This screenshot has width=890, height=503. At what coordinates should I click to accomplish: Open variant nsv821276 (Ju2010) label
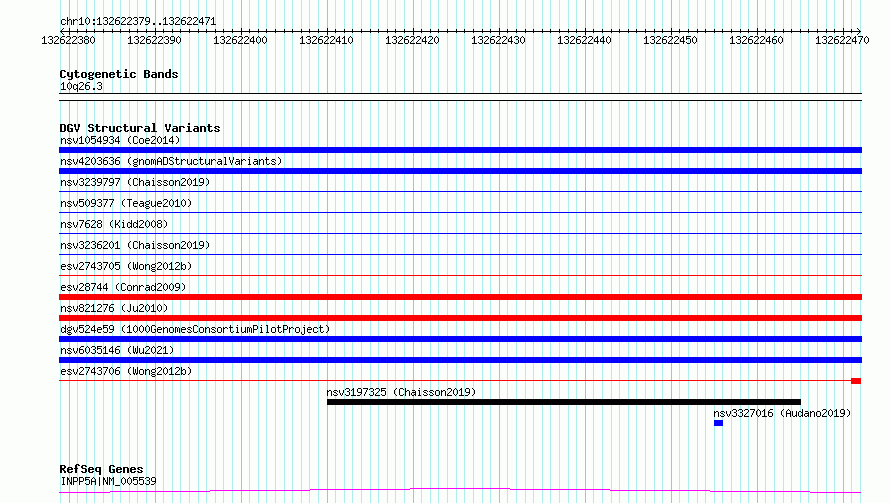[x=114, y=308]
